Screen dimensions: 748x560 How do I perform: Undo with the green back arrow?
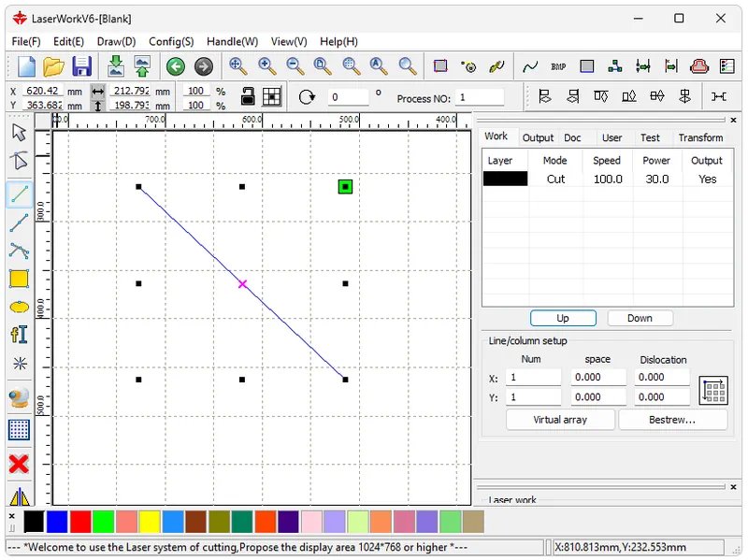click(176, 66)
